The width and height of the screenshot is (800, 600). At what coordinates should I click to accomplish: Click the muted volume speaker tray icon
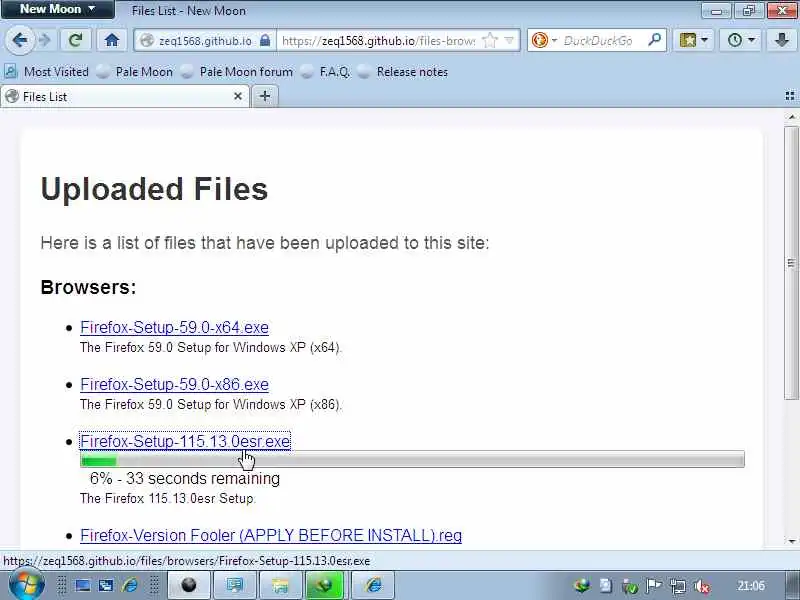pos(702,586)
